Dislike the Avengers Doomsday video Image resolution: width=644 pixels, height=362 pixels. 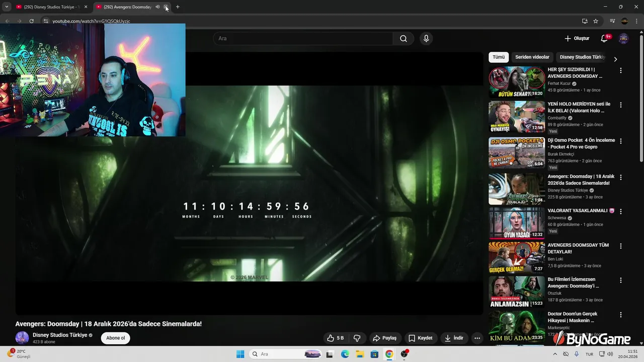357,338
